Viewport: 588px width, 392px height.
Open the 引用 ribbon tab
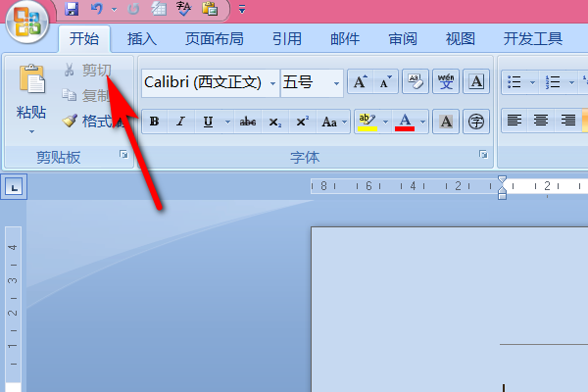tap(287, 38)
